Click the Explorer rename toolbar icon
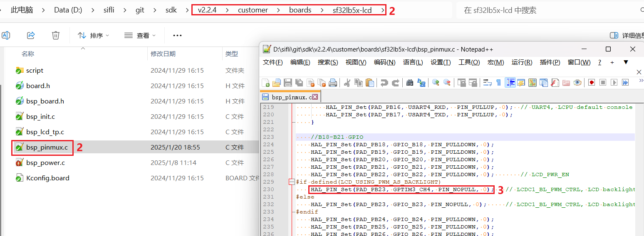 point(6,35)
